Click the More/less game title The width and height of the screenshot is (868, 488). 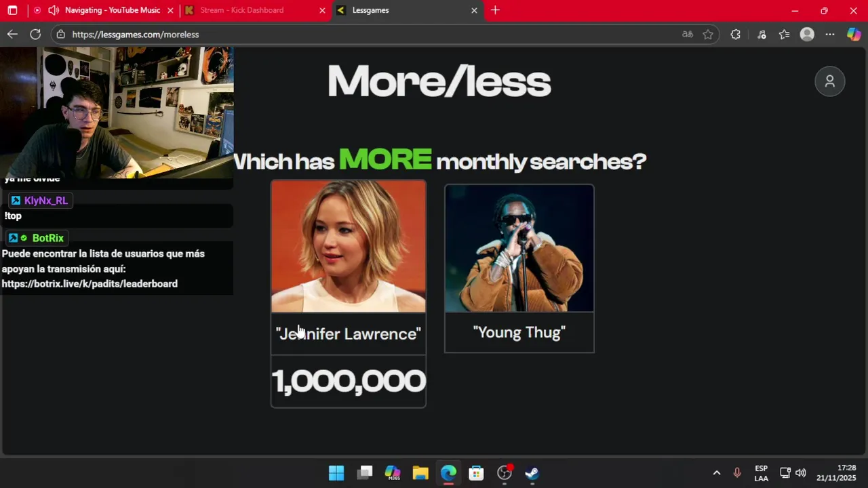pos(439,81)
